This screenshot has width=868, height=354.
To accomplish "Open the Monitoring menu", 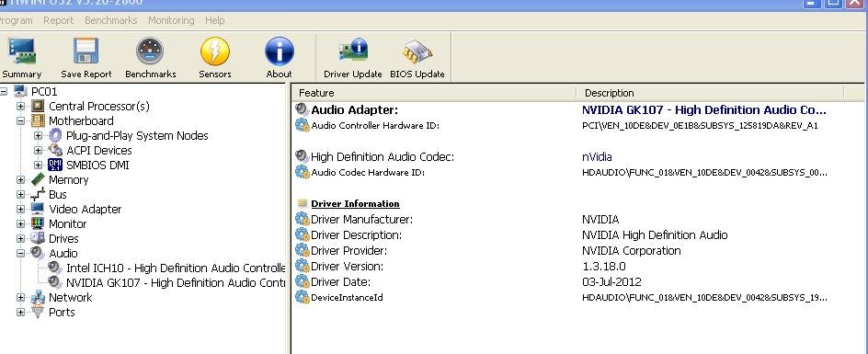I will pos(171,20).
